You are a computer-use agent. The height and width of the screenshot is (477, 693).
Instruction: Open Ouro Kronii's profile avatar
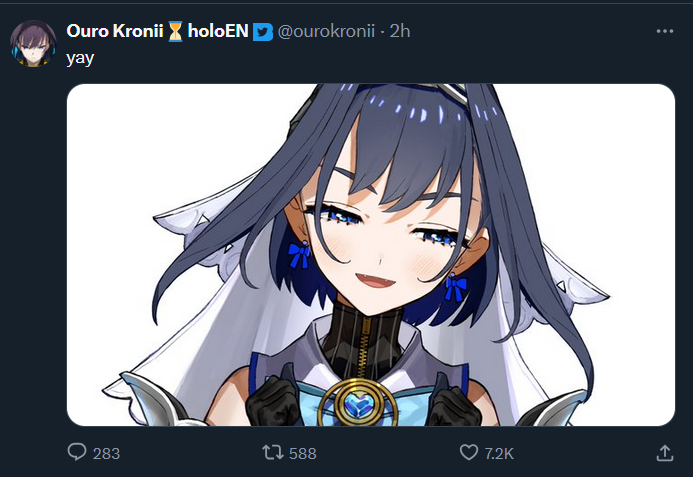pyautogui.click(x=33, y=43)
